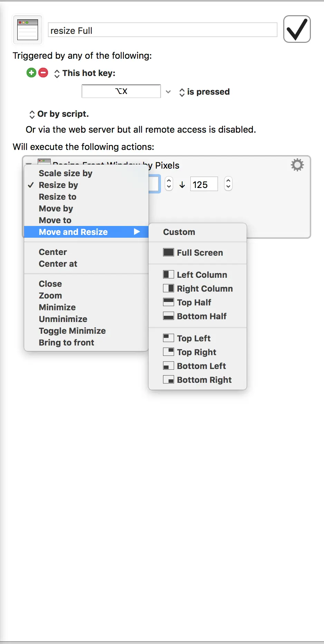Image resolution: width=324 pixels, height=644 pixels.
Task: Click the height stepper next to 125
Action: click(228, 184)
